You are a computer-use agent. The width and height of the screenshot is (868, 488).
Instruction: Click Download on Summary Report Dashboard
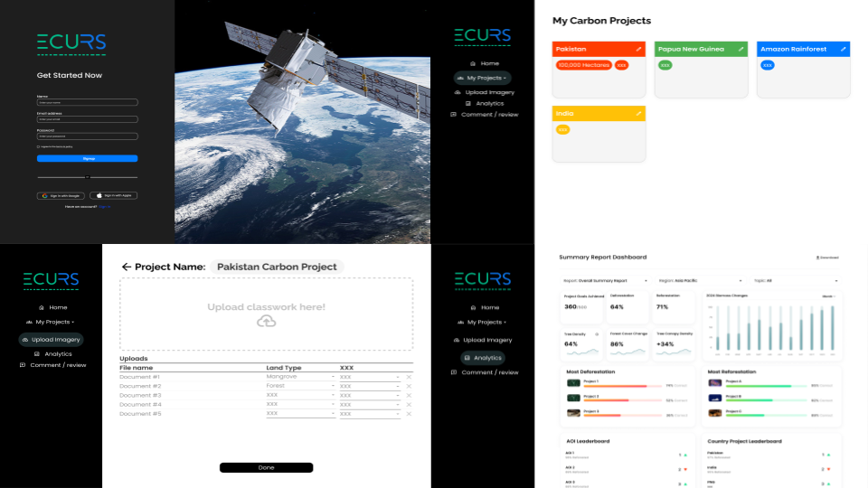point(827,258)
